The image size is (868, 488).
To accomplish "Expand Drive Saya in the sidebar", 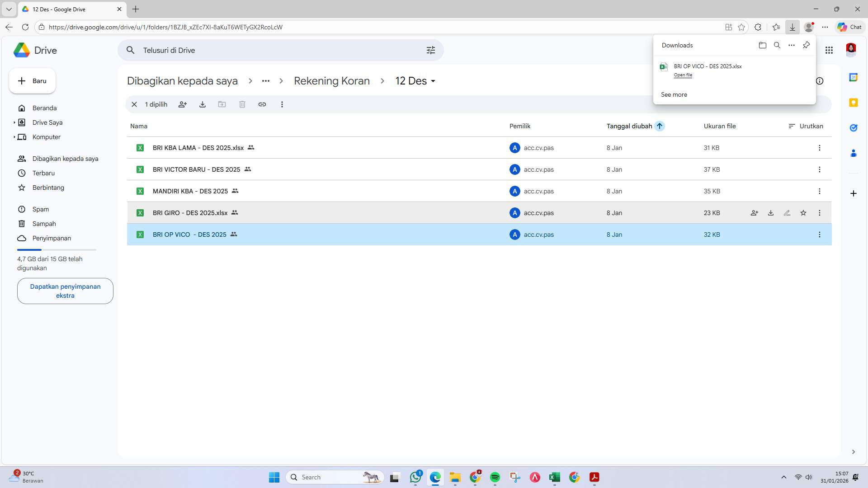I will tap(14, 122).
